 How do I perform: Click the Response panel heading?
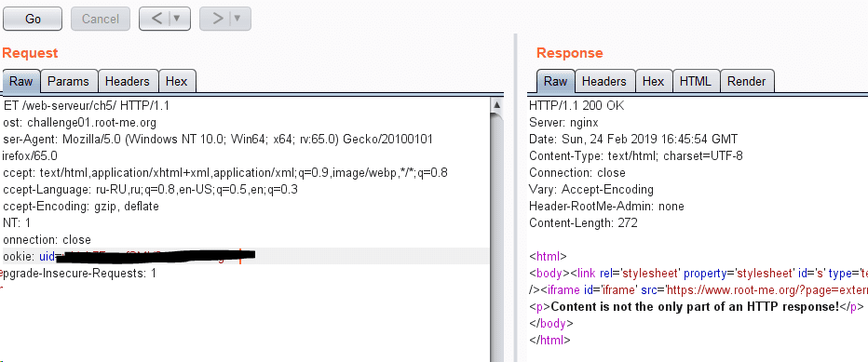[x=570, y=53]
